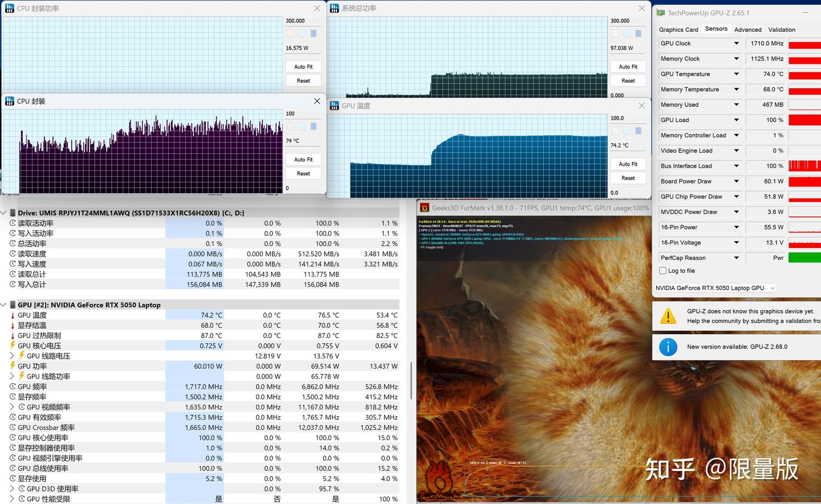Expand the GPU 线路电压 row
The width and height of the screenshot is (821, 504).
pos(13,356)
